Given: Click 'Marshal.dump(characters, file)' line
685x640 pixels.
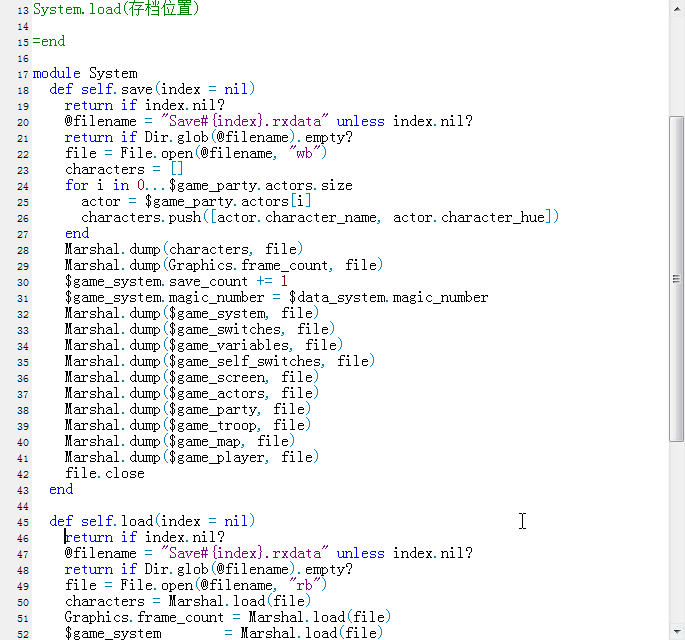Looking at the screenshot, I should point(184,249).
